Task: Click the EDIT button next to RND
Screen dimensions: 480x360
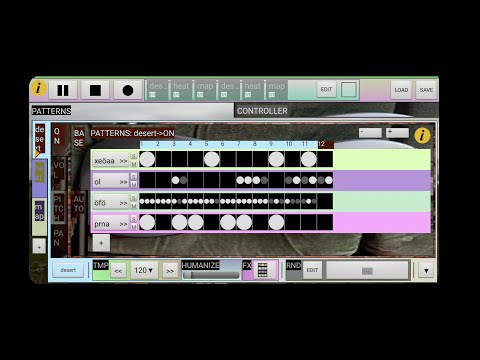Action: point(312,270)
